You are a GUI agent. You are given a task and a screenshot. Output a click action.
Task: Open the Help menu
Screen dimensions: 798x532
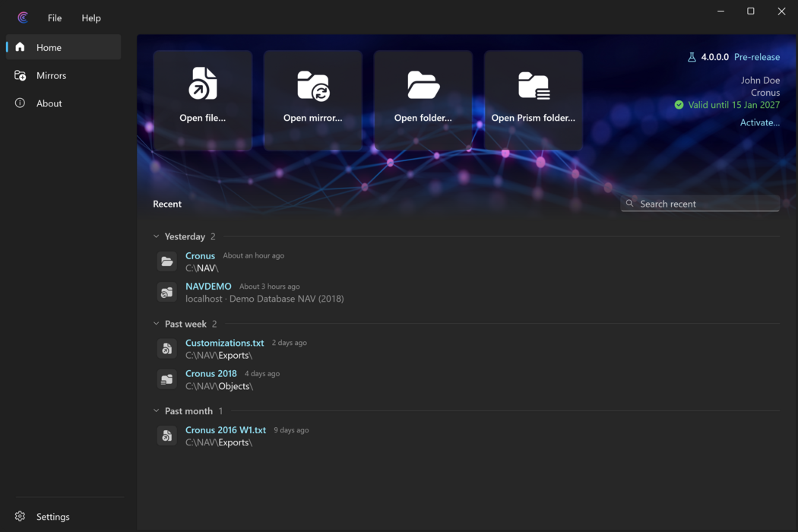91,17
